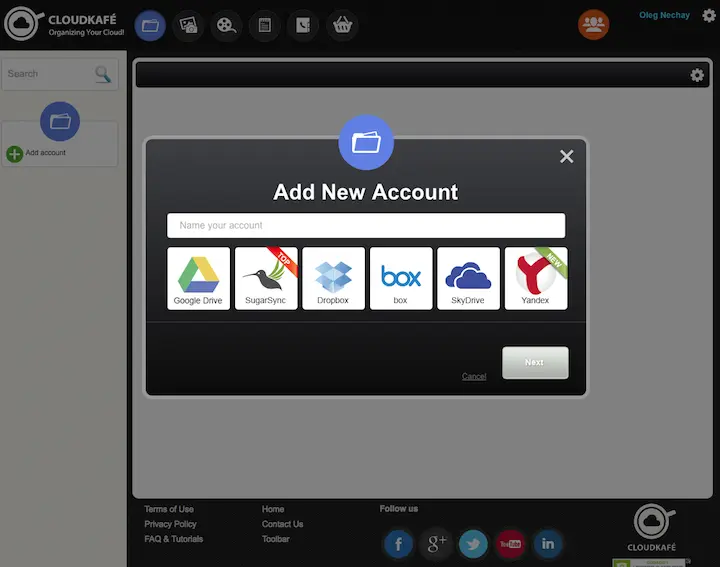The image size is (720, 567).
Task: Click the search magnifier icon
Action: pos(103,74)
